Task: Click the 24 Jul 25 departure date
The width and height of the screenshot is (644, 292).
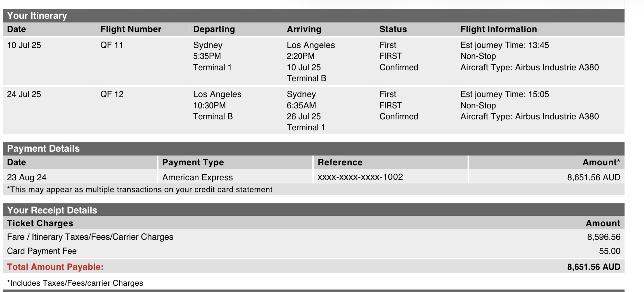Action: coord(24,94)
